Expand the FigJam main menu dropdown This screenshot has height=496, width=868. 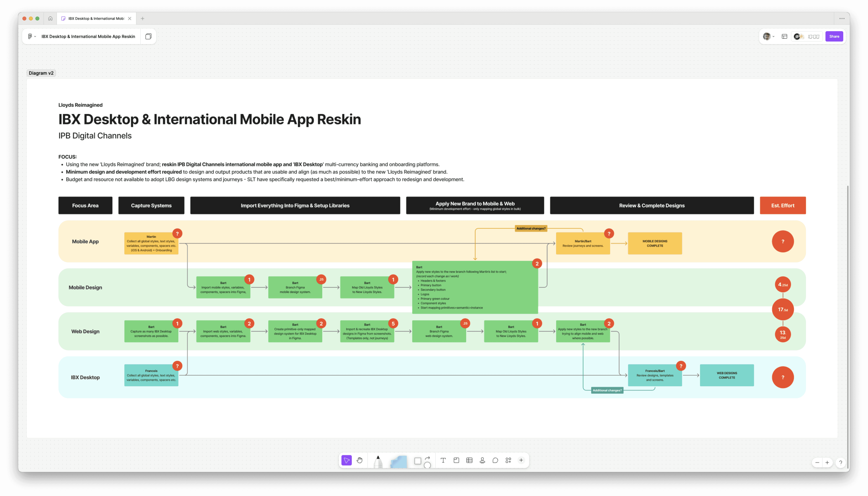[x=32, y=36]
